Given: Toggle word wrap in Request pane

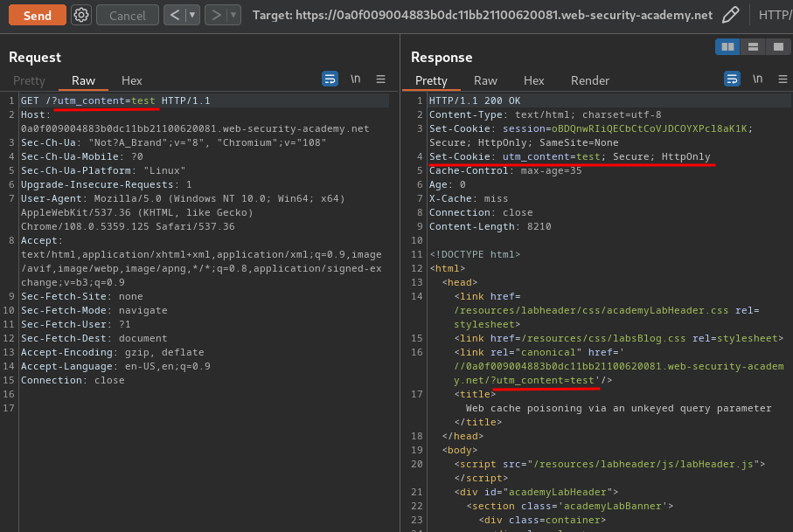Looking at the screenshot, I should click(x=330, y=79).
